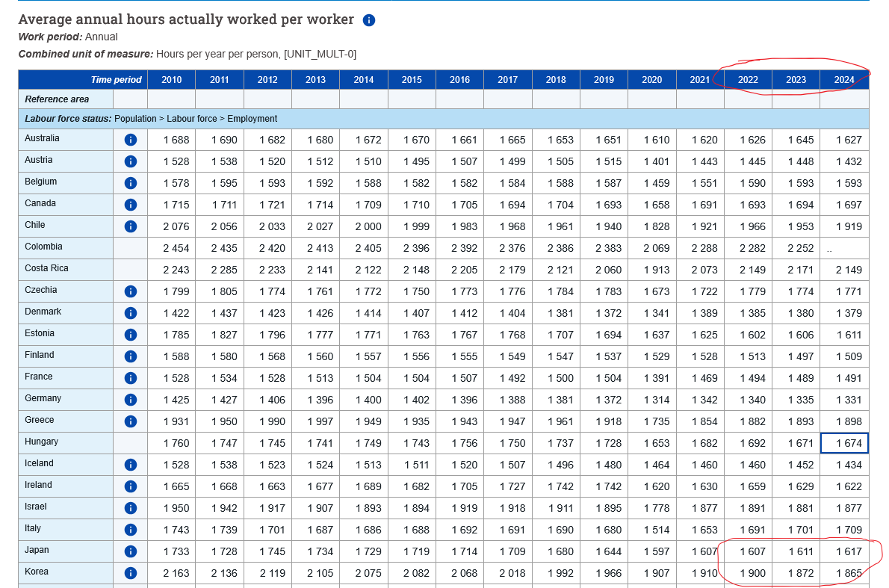The height and width of the screenshot is (588, 889).
Task: Click the Time period header cell
Action: click(83, 79)
